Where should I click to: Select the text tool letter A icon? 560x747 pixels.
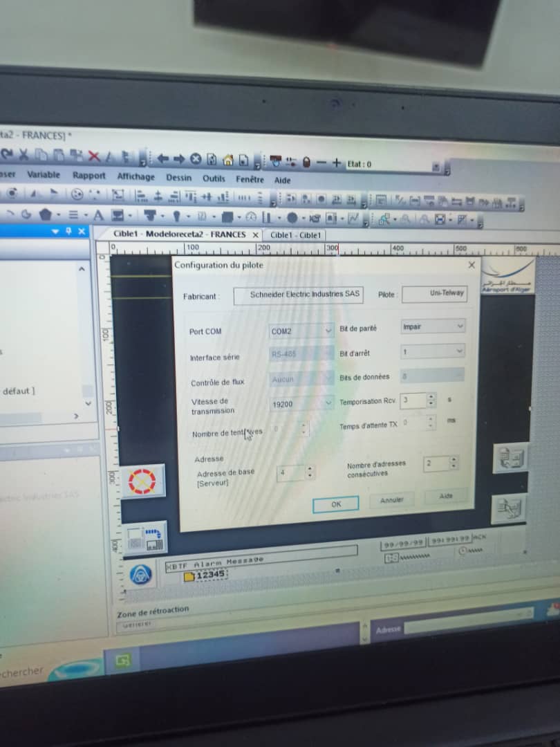(98, 215)
